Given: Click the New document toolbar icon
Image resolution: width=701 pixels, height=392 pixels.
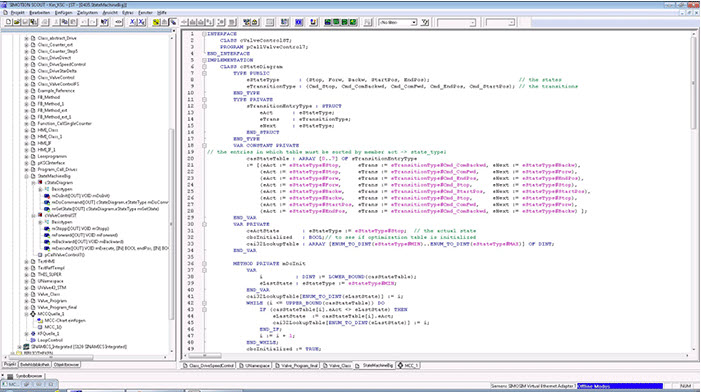Looking at the screenshot, I should pos(8,22).
